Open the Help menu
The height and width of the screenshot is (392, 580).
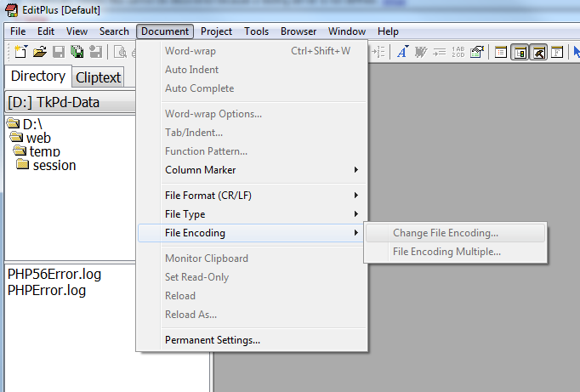388,31
